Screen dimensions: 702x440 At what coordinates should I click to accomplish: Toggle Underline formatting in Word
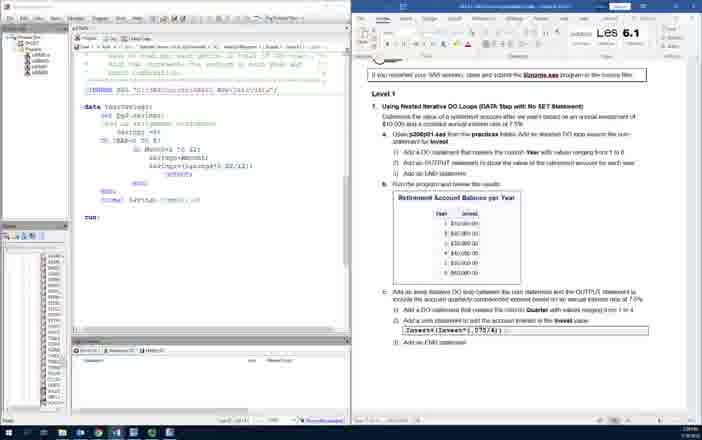(405, 44)
